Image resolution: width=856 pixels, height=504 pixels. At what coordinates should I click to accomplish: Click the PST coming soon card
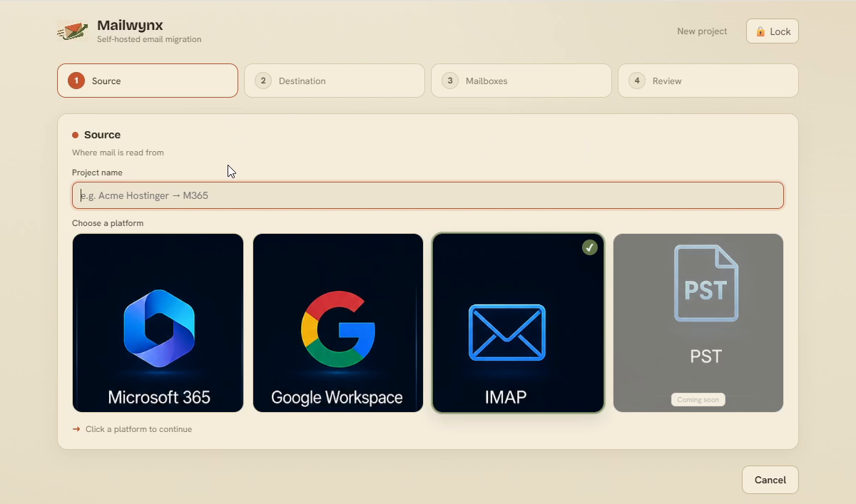(x=698, y=323)
